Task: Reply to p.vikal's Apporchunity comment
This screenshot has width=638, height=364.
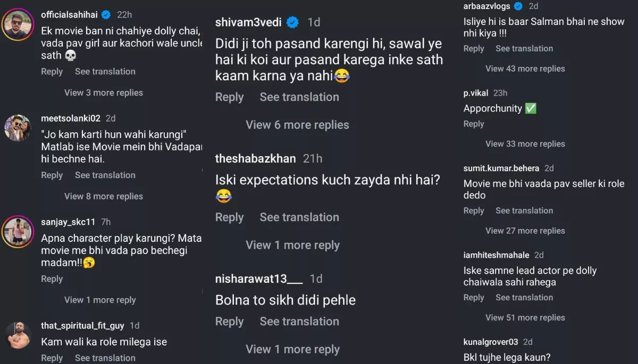Action: coord(473,124)
